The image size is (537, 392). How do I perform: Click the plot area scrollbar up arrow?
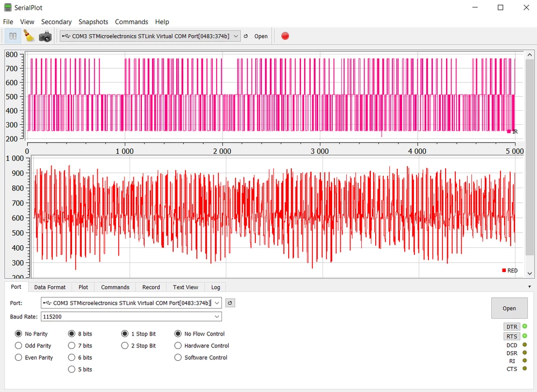click(x=529, y=55)
